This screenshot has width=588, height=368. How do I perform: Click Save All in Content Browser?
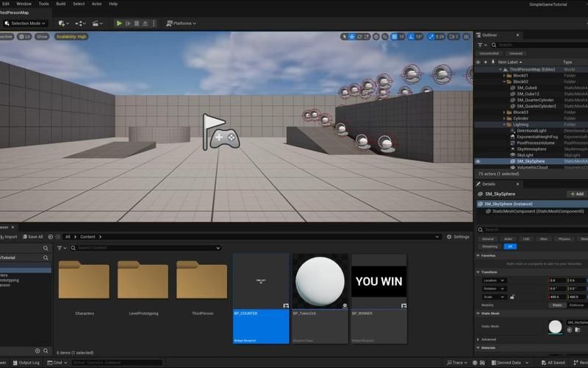32,237
